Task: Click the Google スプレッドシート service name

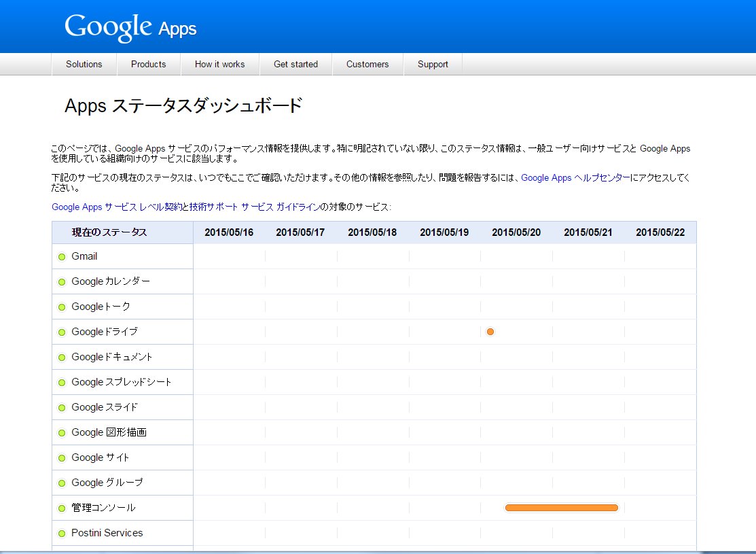Action: pos(122,382)
